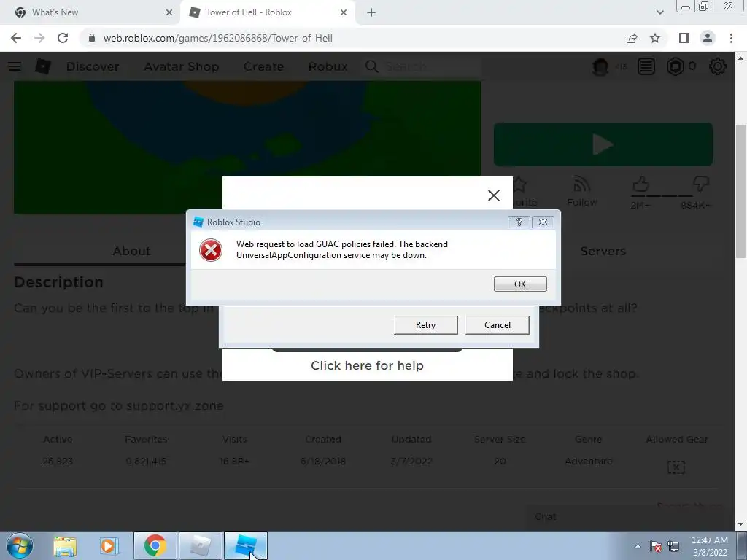This screenshot has width=747, height=560.
Task: Open the Action Center flag icon
Action: coord(656,546)
